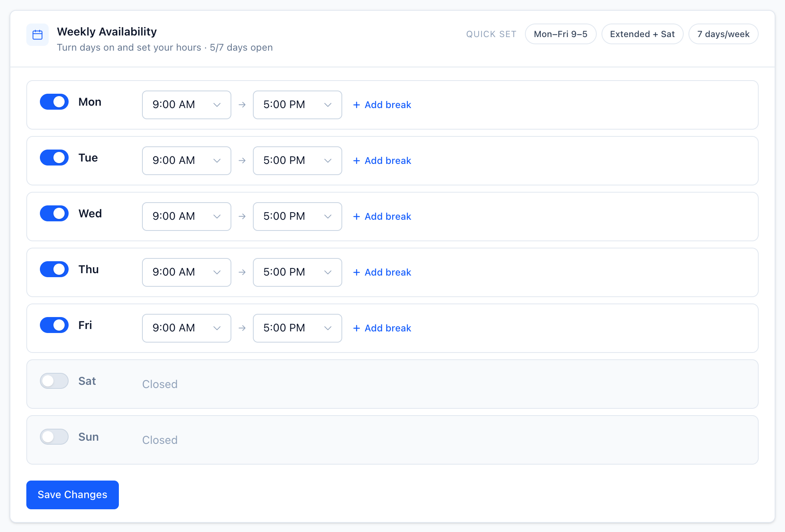This screenshot has width=785, height=532.
Task: Click the plus icon for Monday's break
Action: pyautogui.click(x=357, y=105)
